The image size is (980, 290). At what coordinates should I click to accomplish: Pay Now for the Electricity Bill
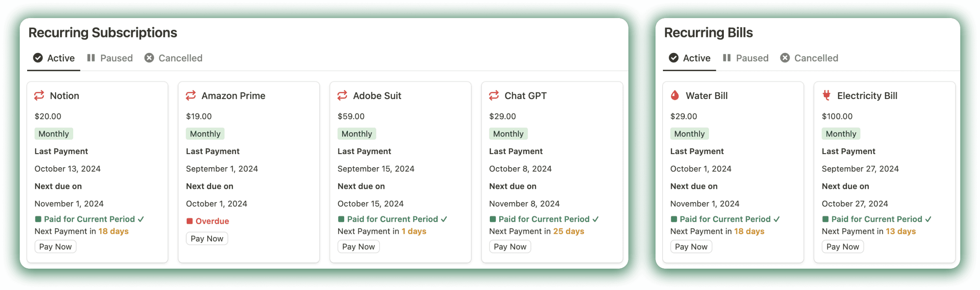coord(843,246)
